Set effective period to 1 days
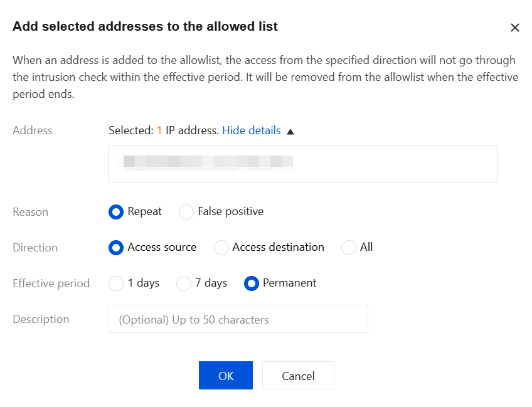 [x=116, y=283]
